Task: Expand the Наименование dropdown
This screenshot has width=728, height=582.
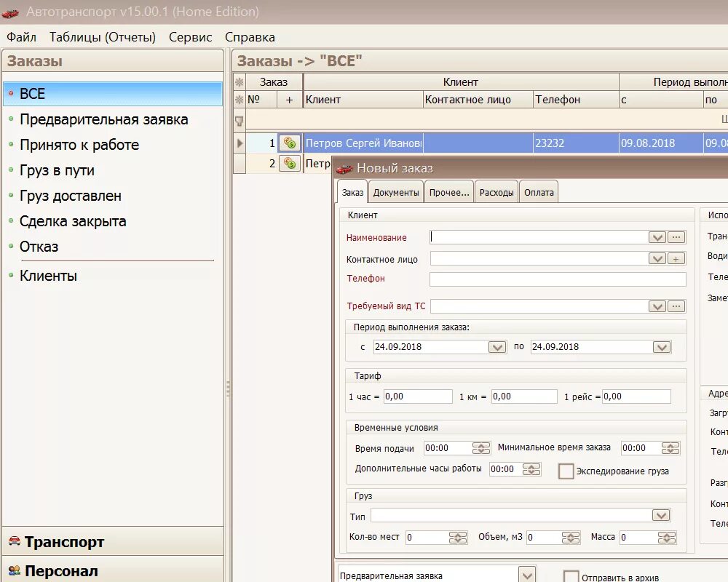Action: tap(657, 237)
